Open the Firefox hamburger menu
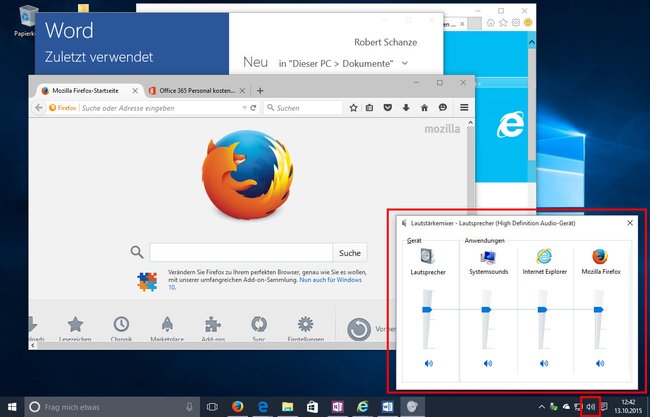Viewport: 650px width, 417px height. tap(464, 108)
